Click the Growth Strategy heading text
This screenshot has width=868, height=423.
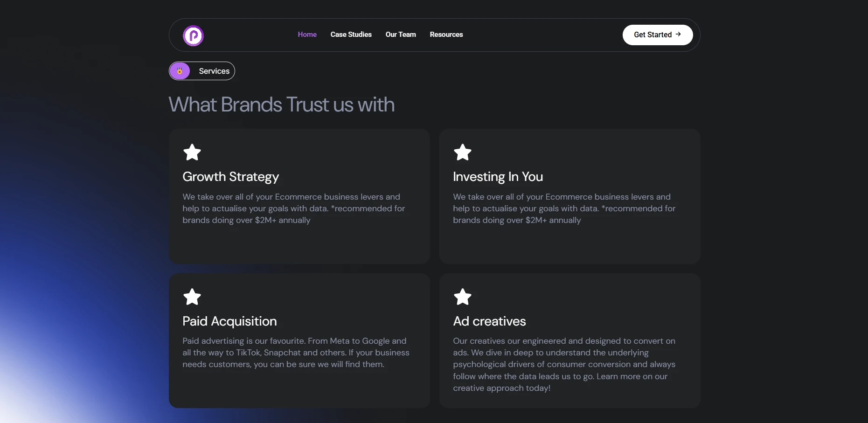[x=230, y=177]
